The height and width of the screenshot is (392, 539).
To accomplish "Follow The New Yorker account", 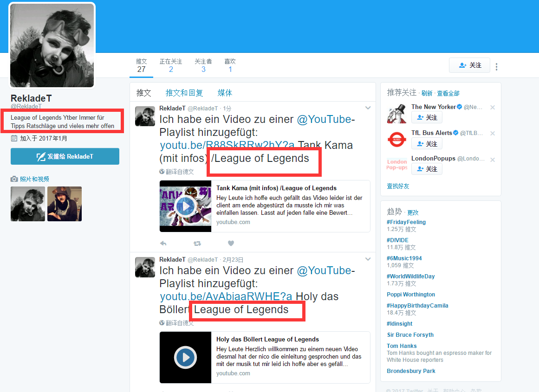I will (427, 117).
